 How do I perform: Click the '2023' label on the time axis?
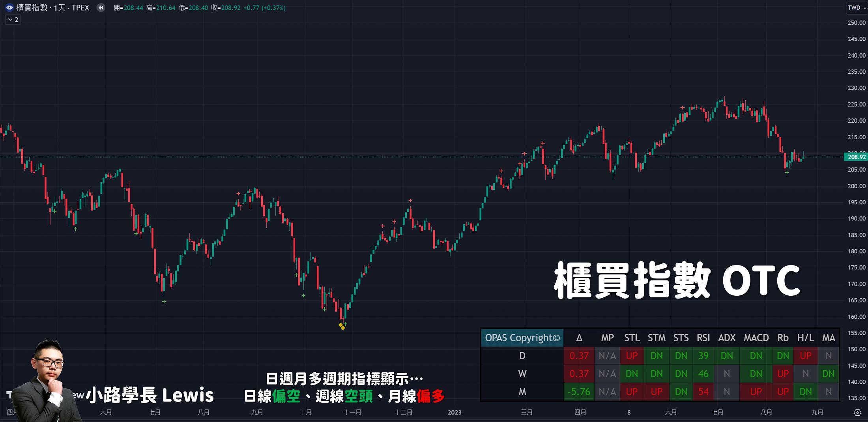[x=454, y=413]
